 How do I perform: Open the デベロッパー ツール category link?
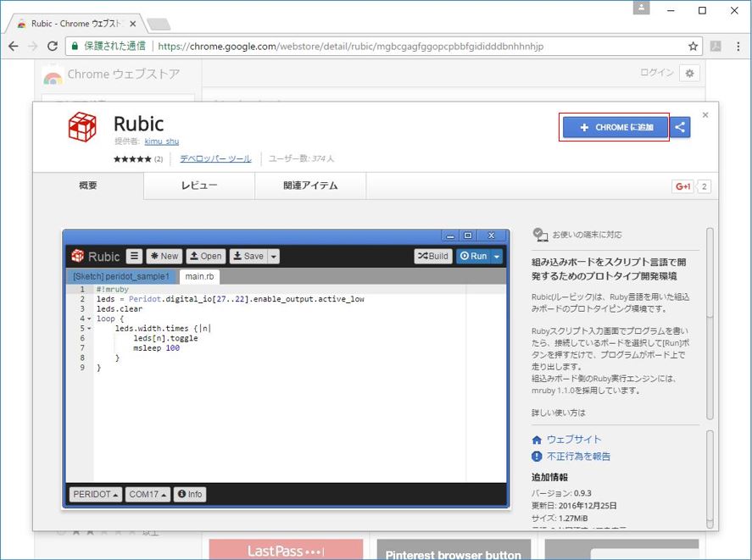tap(215, 158)
